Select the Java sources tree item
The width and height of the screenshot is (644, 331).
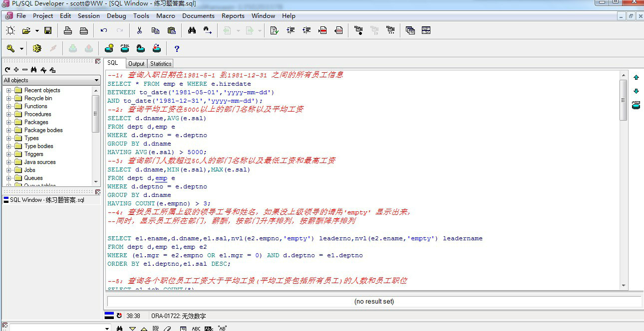click(40, 162)
